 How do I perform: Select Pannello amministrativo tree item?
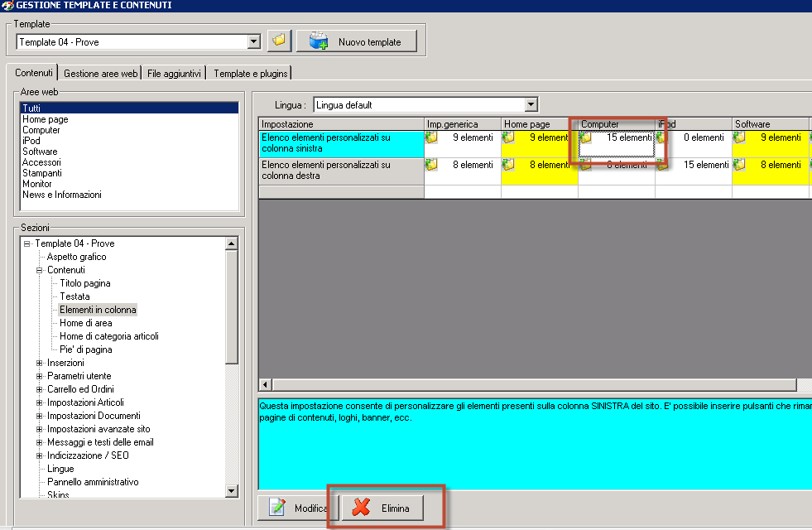[x=94, y=482]
